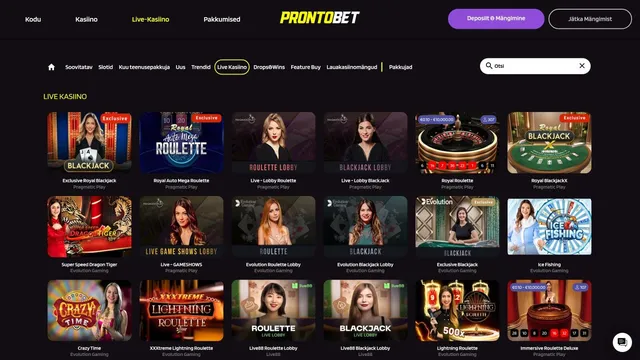Image resolution: width=640 pixels, height=360 pixels.
Task: Click the search magnifier icon
Action: [x=489, y=65]
